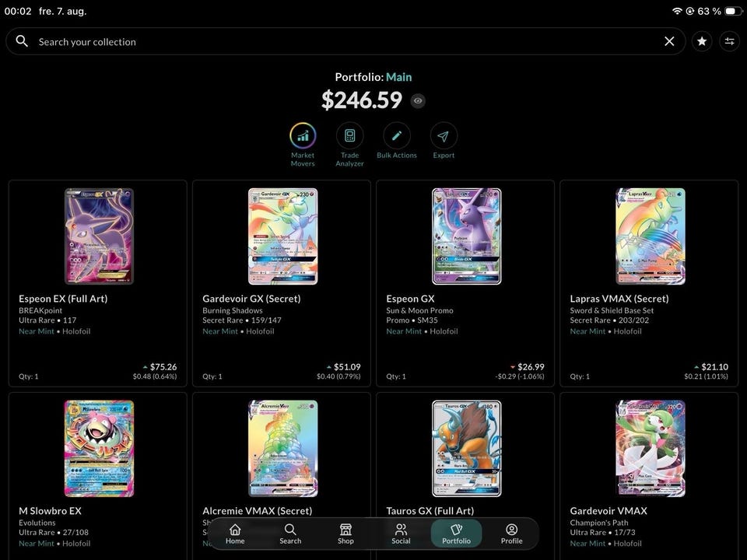747x560 pixels.
Task: Tap Near Mint condition on Espeon EX
Action: [37, 331]
